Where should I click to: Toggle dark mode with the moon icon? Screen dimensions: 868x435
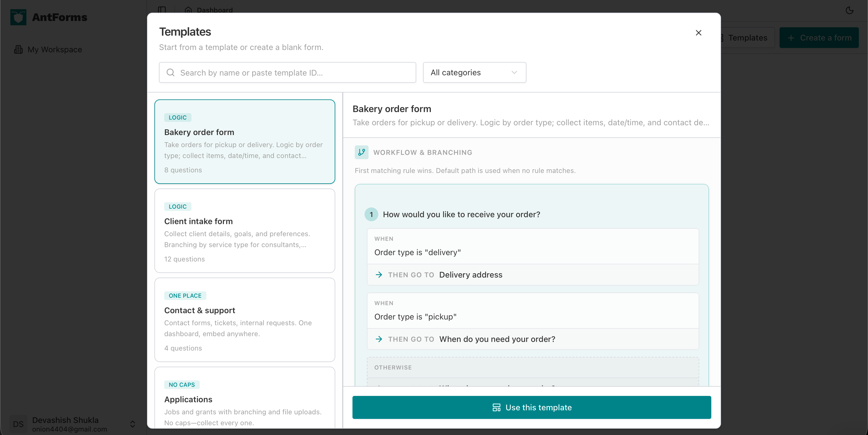[x=849, y=10]
